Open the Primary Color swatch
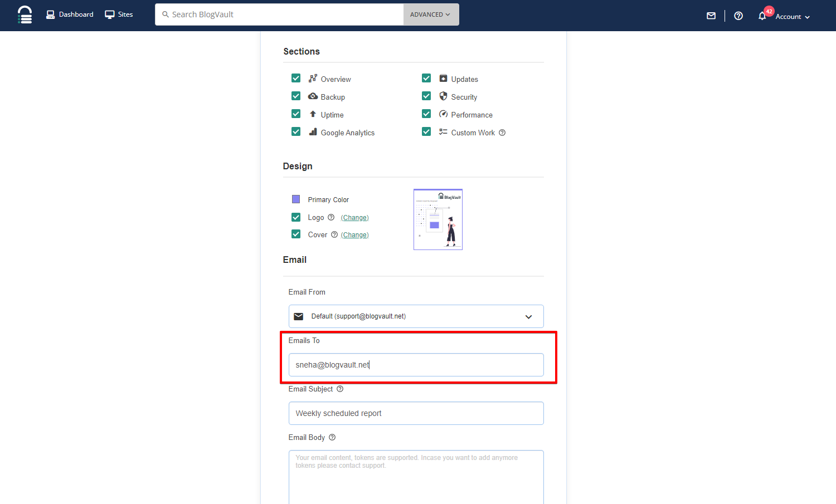Screen dimensions: 836x504 (296, 199)
